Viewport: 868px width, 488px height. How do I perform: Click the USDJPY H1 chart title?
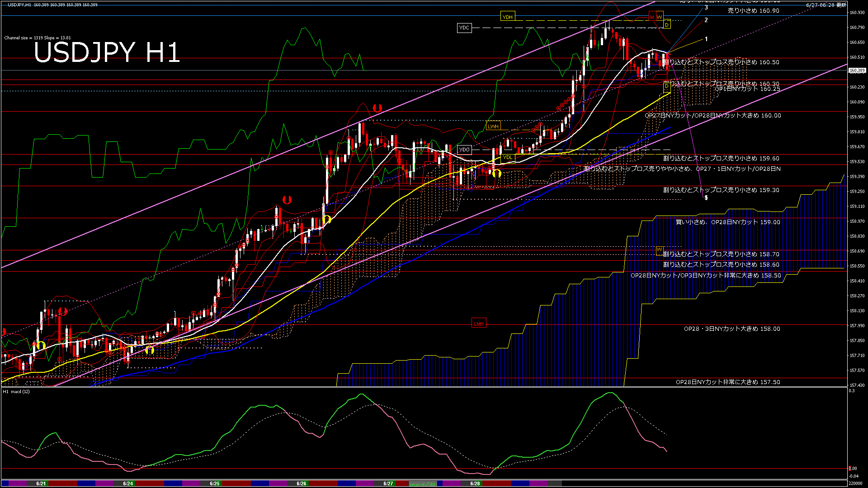point(107,52)
